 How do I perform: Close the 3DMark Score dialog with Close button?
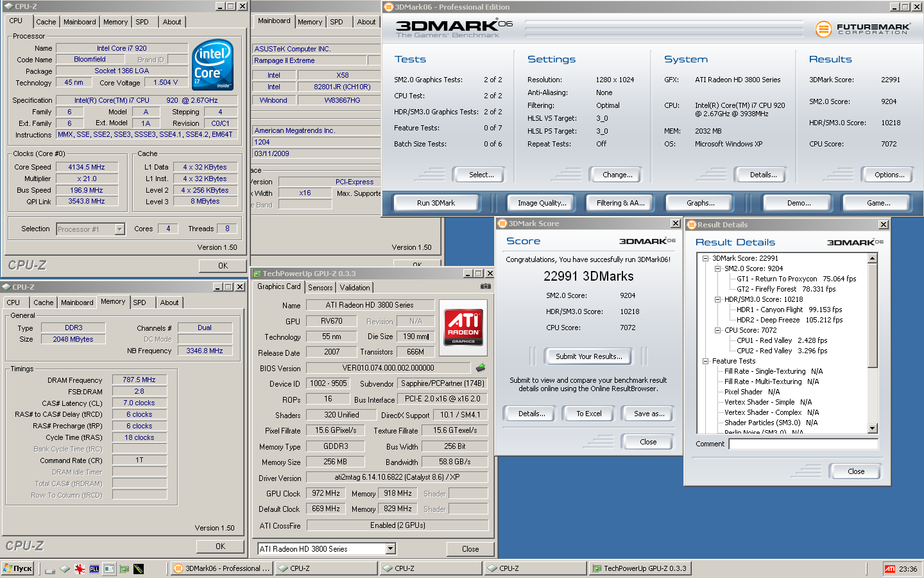(x=648, y=442)
